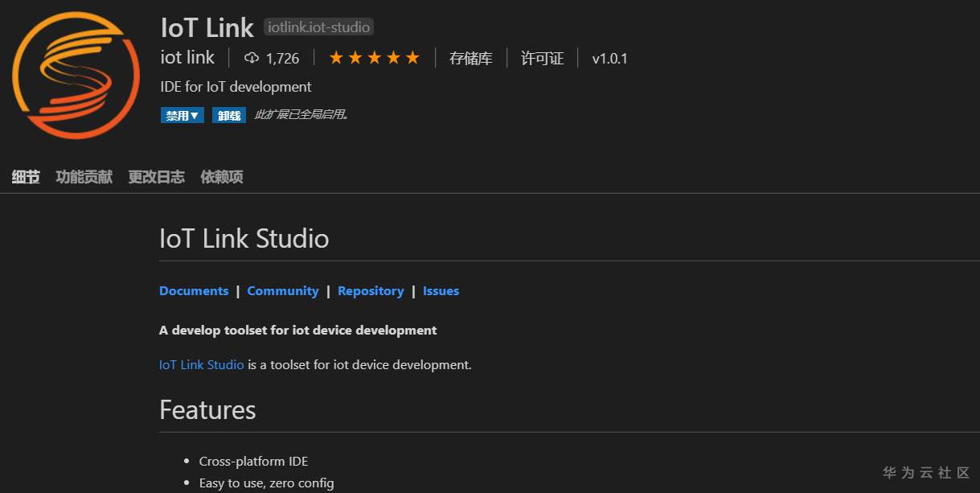Click the IoT Link Studio hyperlink

[x=201, y=364]
